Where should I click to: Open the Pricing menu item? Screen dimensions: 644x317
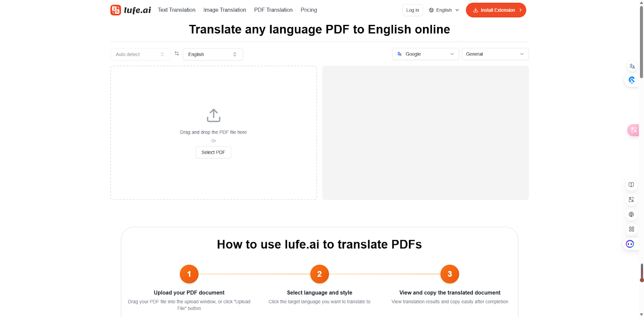309,10
